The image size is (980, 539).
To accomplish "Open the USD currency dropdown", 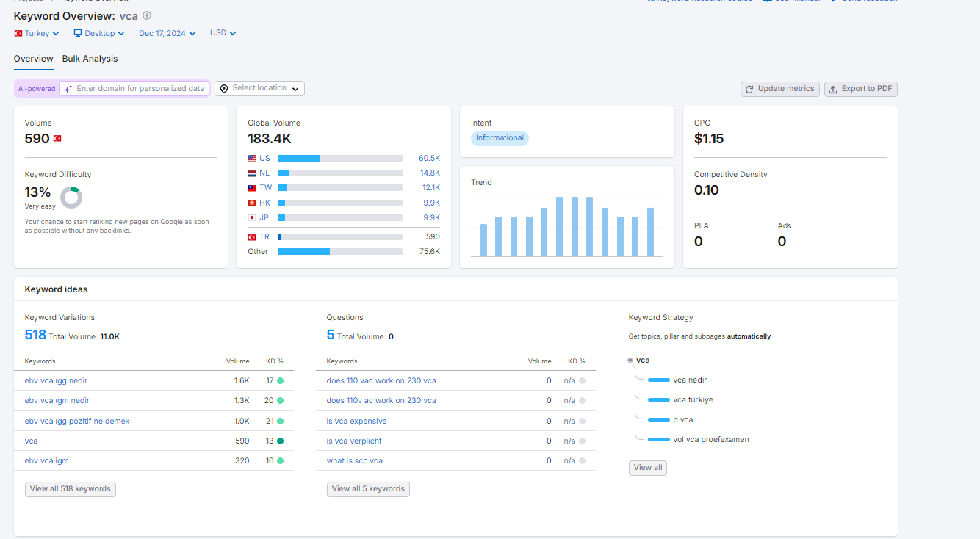I will 223,33.
